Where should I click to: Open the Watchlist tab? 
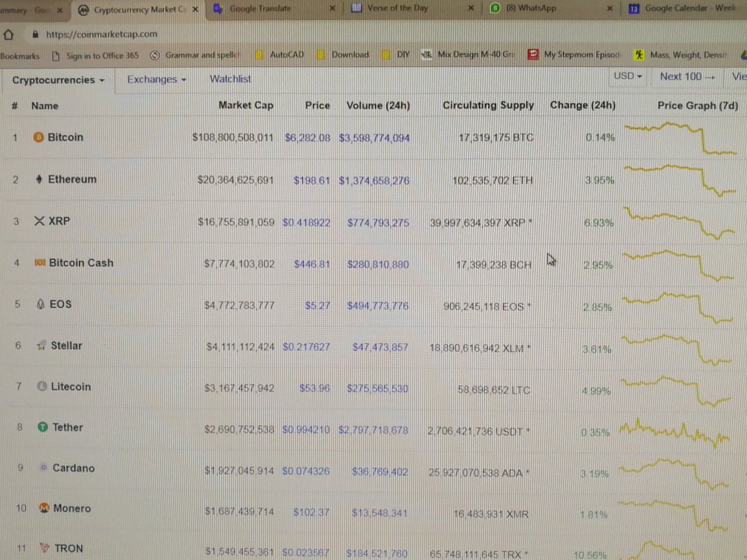(x=230, y=79)
